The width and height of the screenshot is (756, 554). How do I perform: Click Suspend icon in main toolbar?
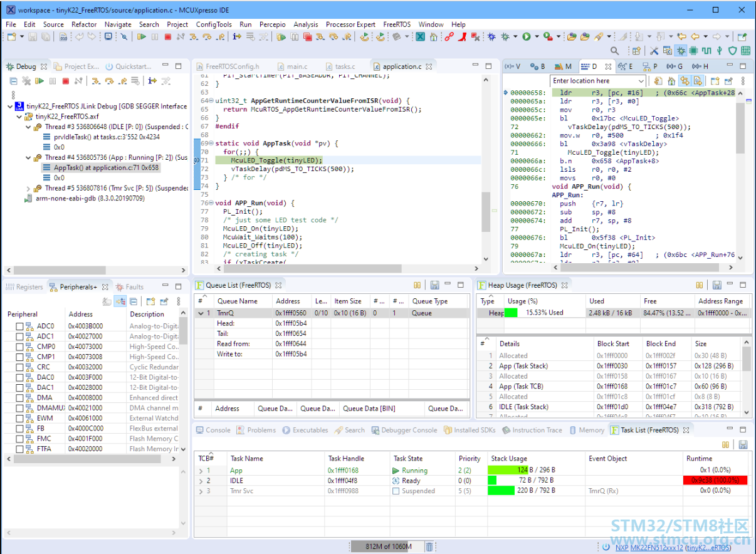point(155,36)
